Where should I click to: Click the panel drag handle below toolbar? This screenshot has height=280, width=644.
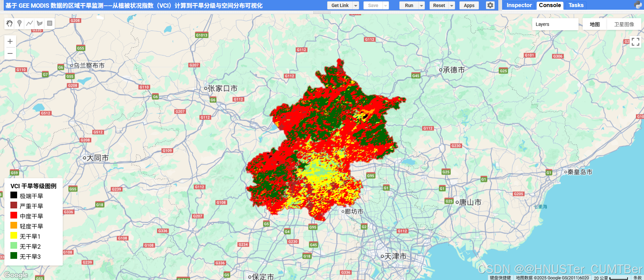tap(322, 12)
